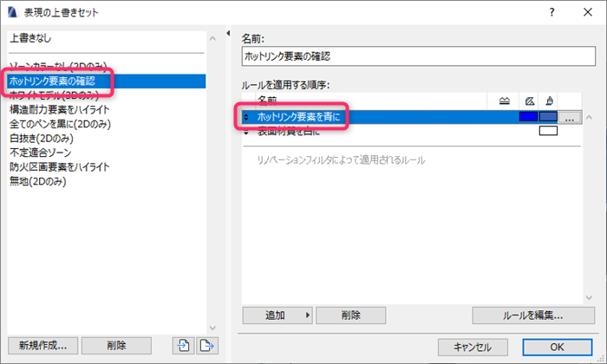This screenshot has height=364, width=607.
Task: Confirm with the OK button
Action: (557, 347)
